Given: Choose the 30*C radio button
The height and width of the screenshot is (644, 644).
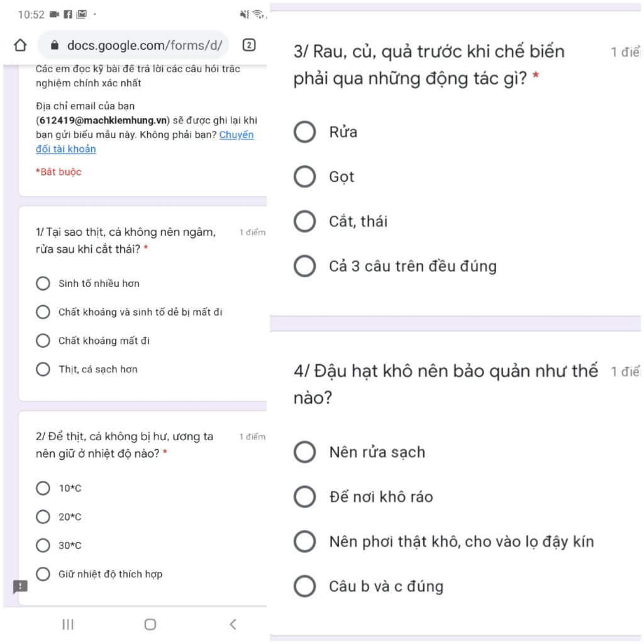Looking at the screenshot, I should (43, 545).
